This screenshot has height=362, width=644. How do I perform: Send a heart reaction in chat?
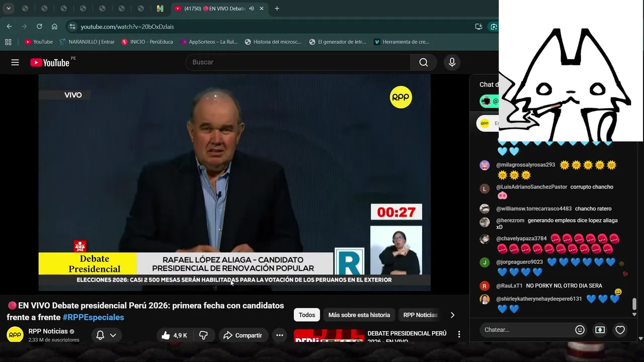pyautogui.click(x=620, y=330)
